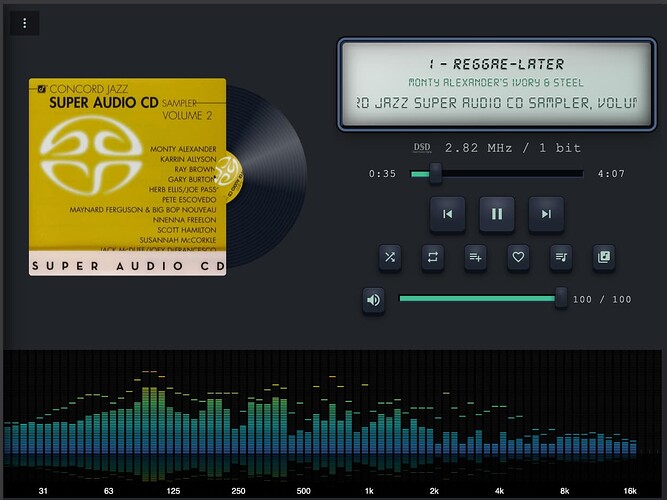This screenshot has height=500, width=667.
Task: Seek to middle of progress bar
Action: click(x=497, y=174)
